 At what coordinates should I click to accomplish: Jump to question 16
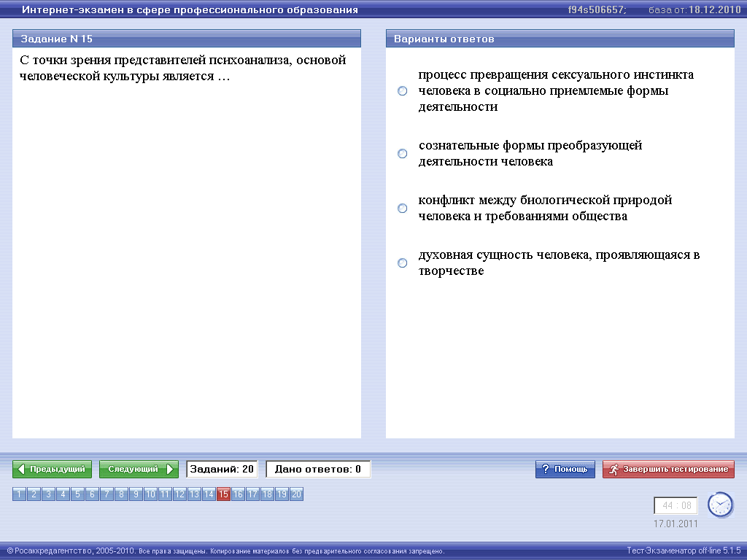coord(239,494)
